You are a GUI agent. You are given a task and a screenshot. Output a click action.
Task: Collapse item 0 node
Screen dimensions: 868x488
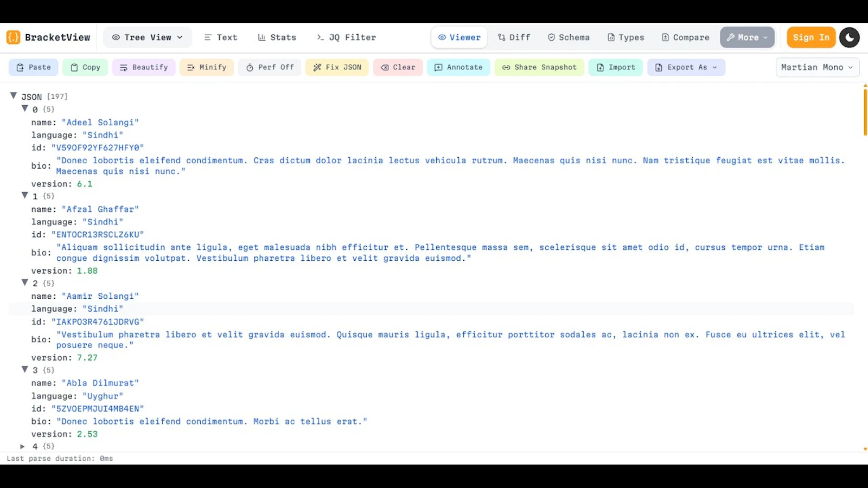[x=24, y=108]
